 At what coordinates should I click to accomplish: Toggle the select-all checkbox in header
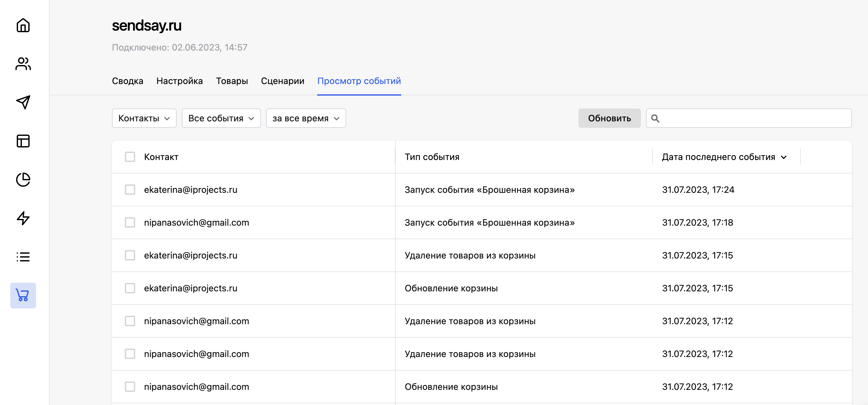(x=130, y=157)
